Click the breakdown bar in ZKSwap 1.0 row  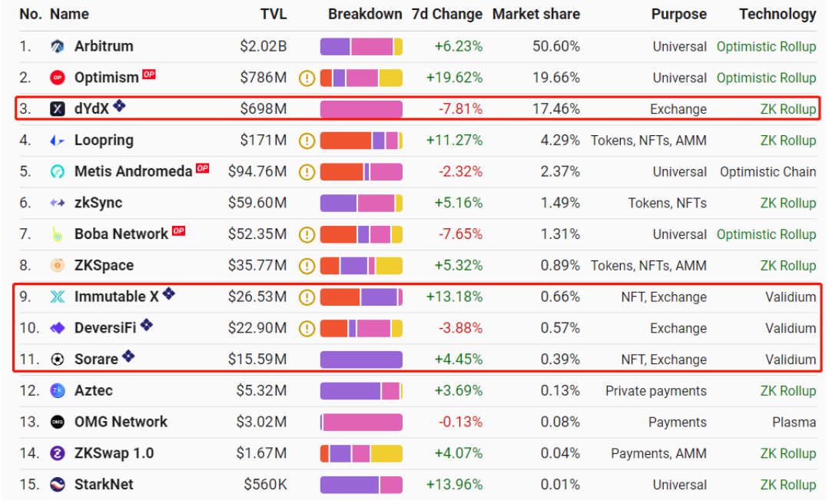[x=361, y=453]
